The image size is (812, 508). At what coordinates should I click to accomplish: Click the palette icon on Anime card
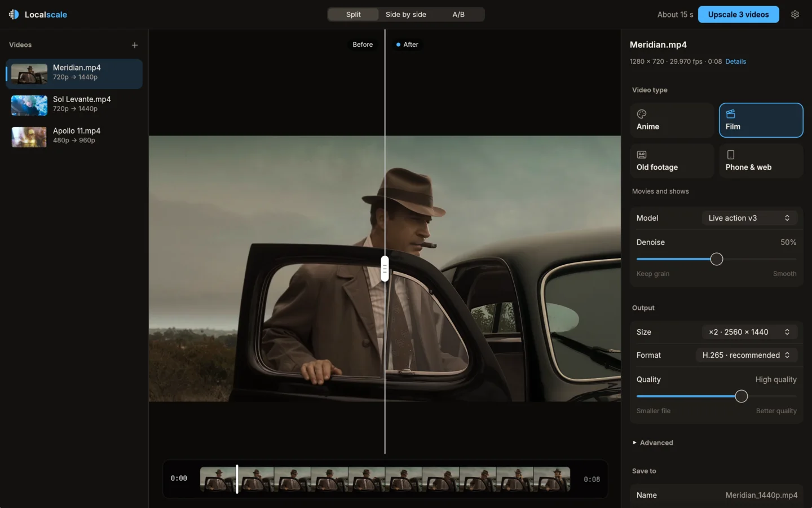(x=642, y=114)
